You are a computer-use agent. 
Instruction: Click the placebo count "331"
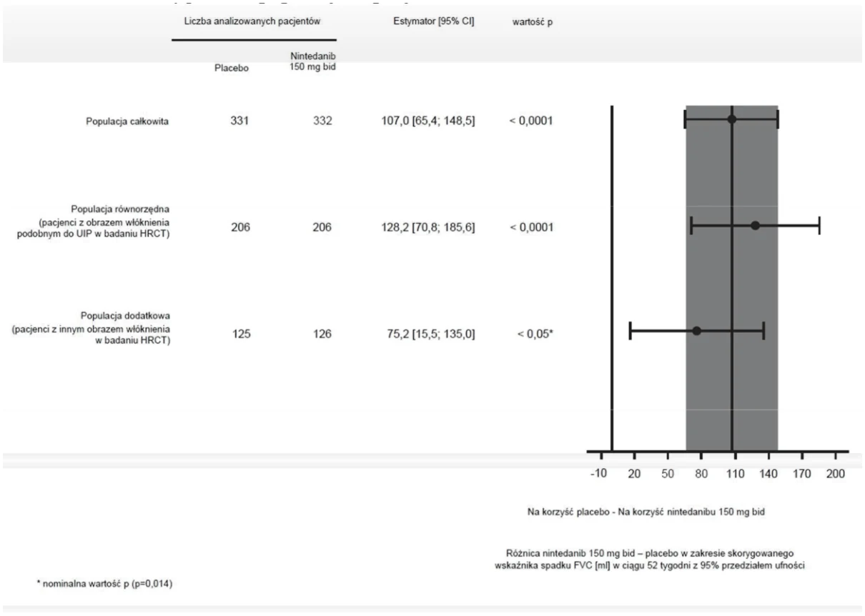pos(239,119)
